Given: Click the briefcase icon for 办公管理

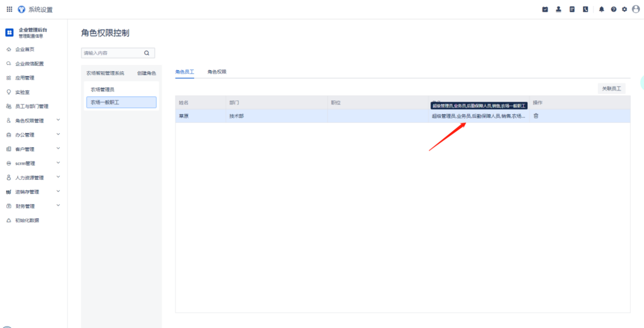Looking at the screenshot, I should pyautogui.click(x=9, y=135).
